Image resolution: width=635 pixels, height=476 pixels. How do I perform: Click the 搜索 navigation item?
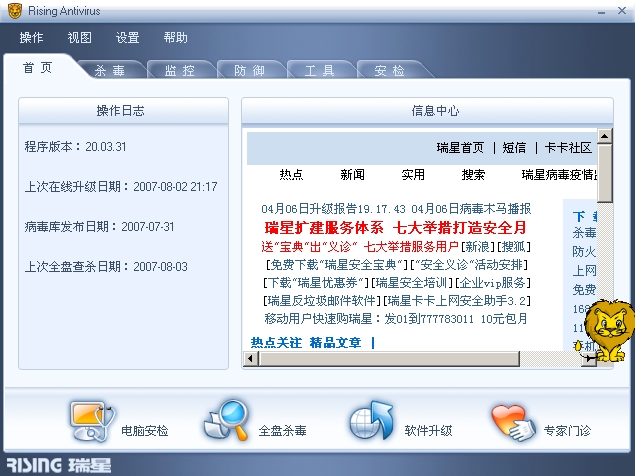[473, 175]
